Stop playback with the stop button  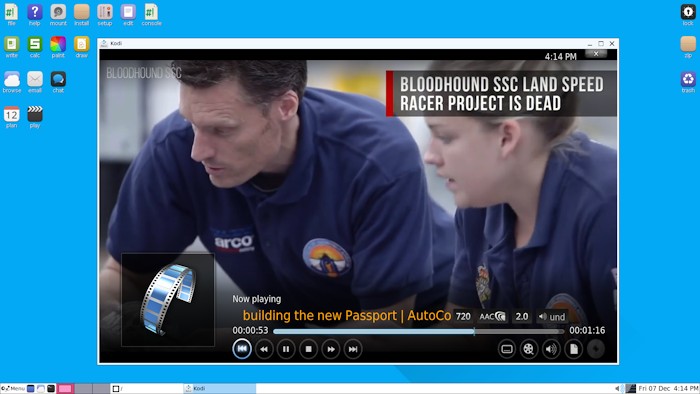click(x=308, y=349)
